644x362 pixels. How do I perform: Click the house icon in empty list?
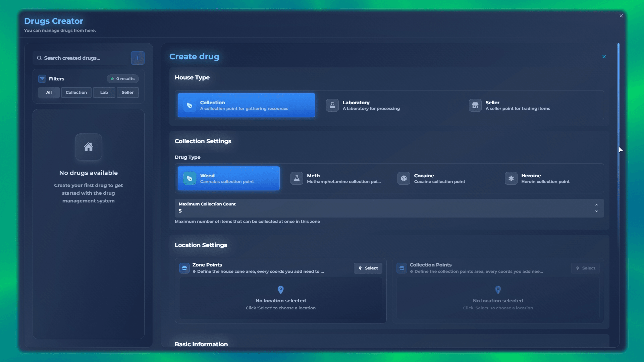(89, 147)
